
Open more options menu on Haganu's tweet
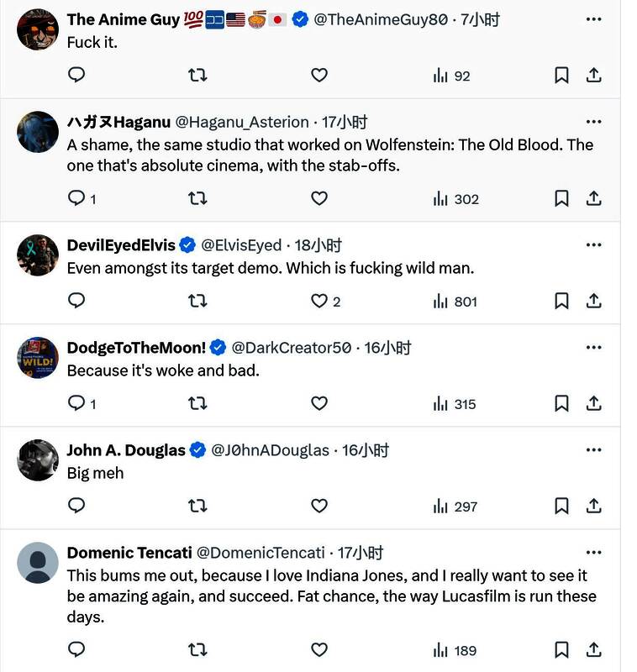tap(593, 122)
